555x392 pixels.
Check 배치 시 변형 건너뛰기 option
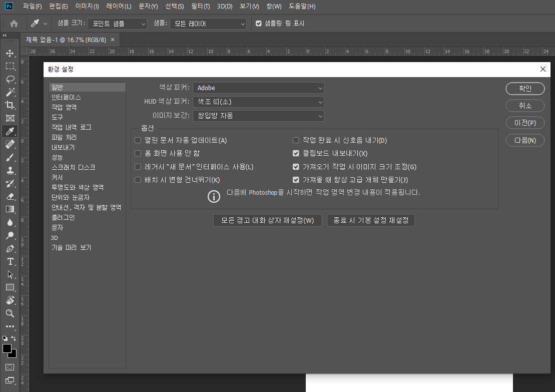[138, 180]
